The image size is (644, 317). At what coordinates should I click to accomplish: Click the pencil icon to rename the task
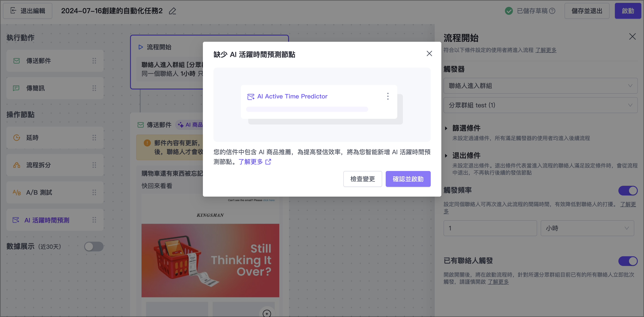(172, 11)
